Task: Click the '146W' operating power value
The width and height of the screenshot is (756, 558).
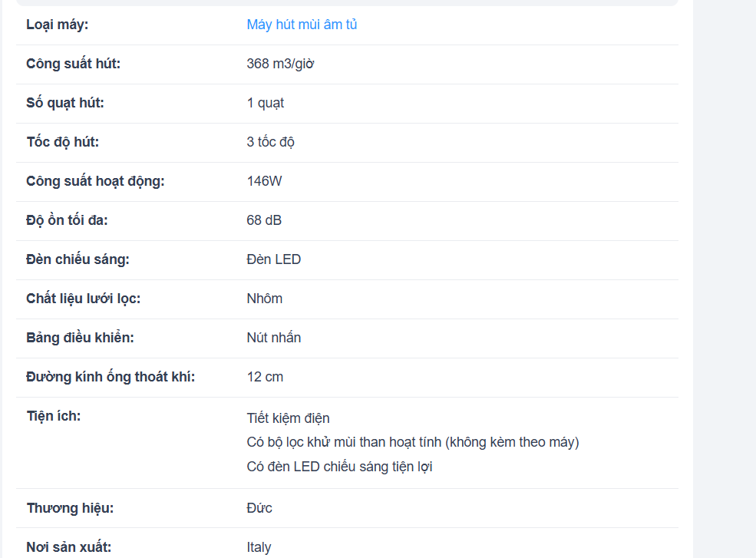Action: (x=264, y=181)
